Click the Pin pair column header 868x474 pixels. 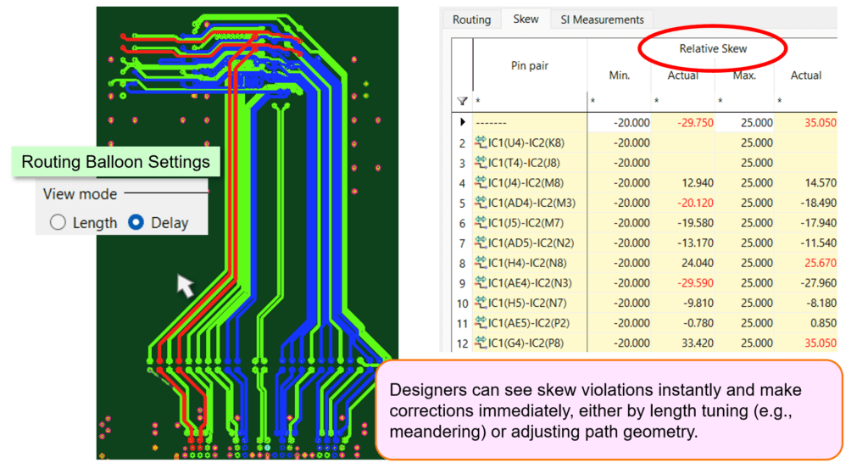(530, 65)
